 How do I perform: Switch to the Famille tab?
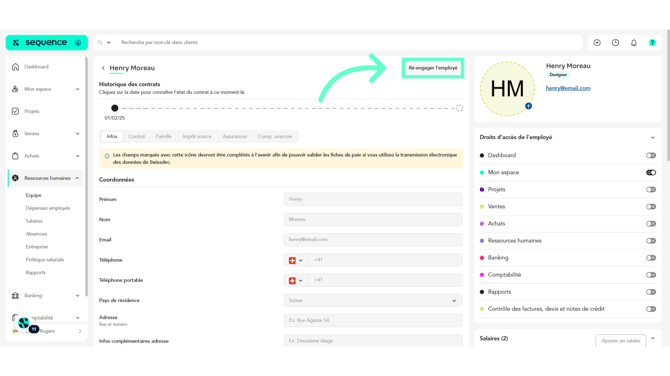pos(164,136)
